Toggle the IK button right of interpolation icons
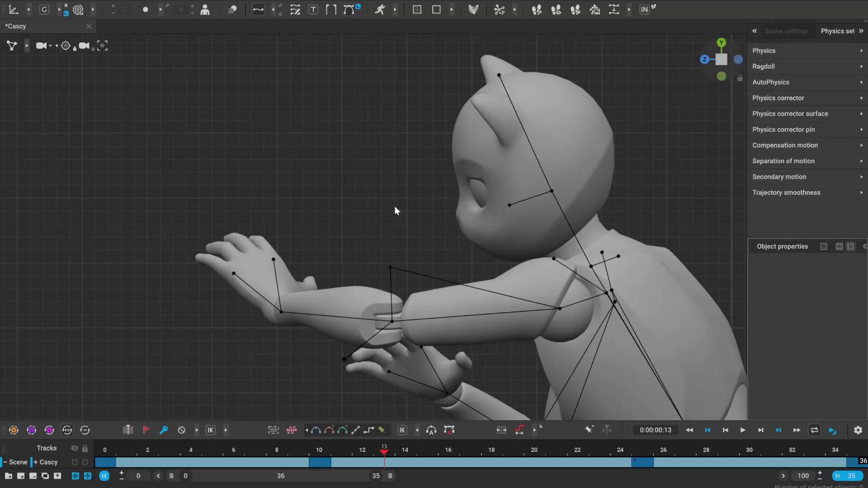This screenshot has height=488, width=868. point(402,430)
